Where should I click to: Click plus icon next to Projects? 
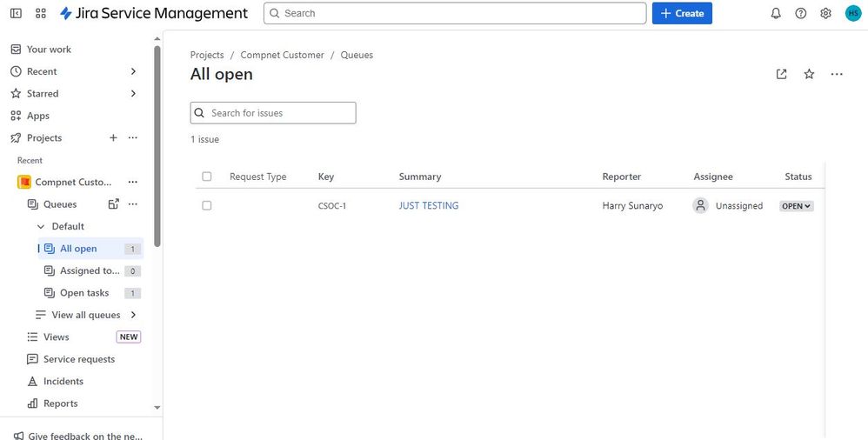point(113,137)
